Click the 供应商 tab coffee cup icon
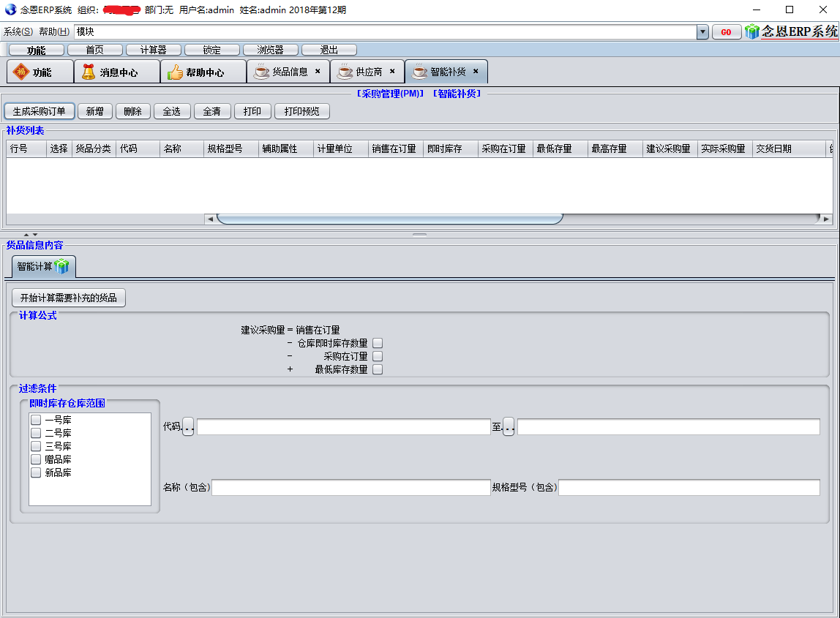The image size is (840, 618). (345, 72)
